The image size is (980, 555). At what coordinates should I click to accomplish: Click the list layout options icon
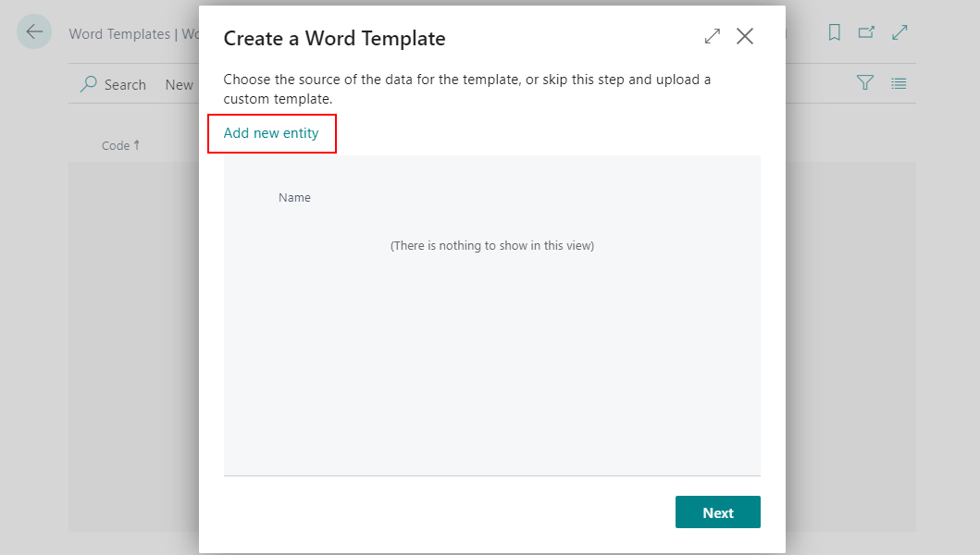898,82
